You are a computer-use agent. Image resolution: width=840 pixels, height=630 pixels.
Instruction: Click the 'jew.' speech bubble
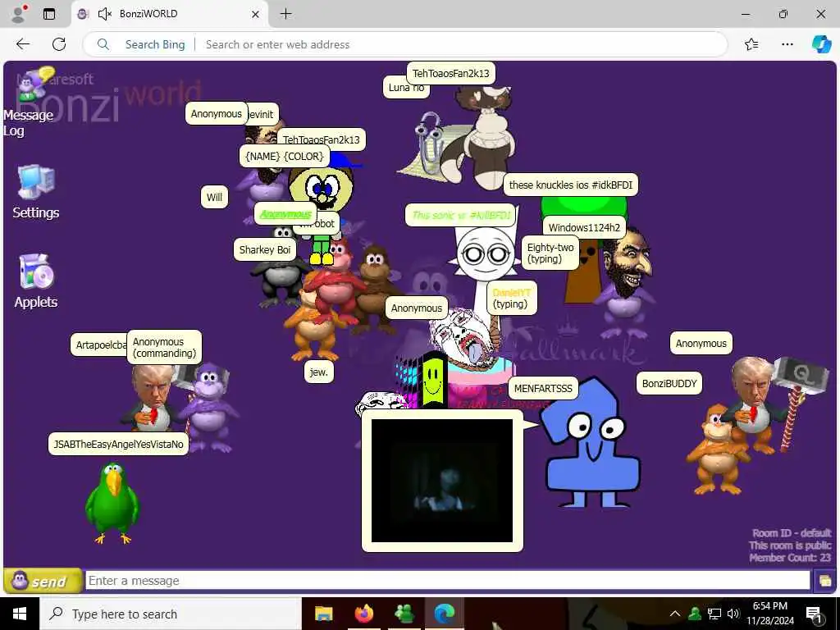pyautogui.click(x=319, y=372)
